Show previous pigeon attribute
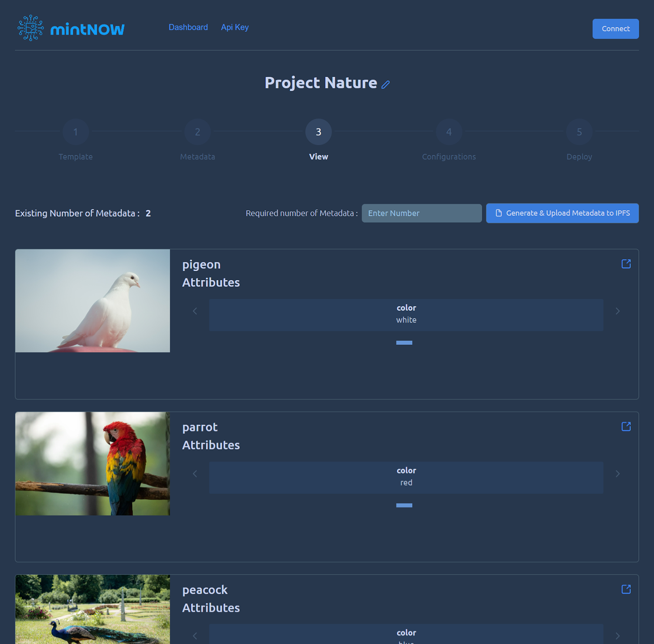Image resolution: width=654 pixels, height=644 pixels. coord(195,311)
